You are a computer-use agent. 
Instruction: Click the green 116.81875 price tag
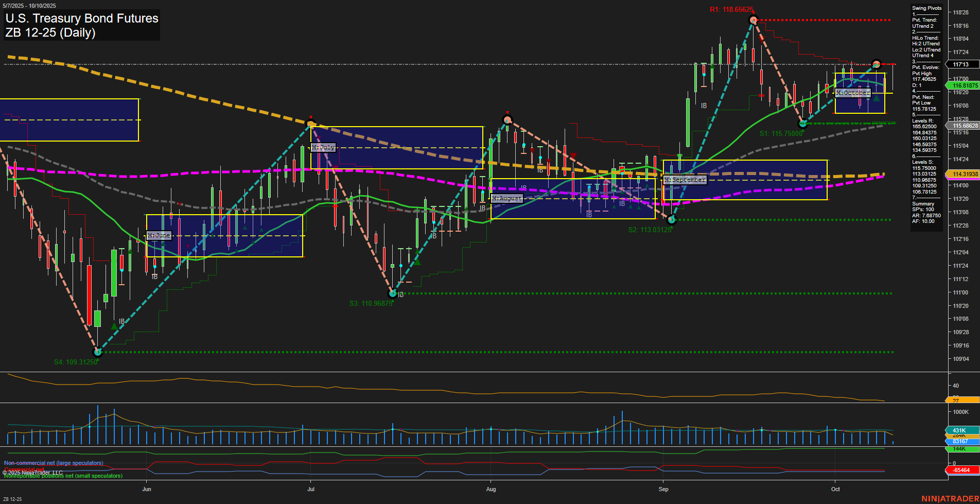(962, 85)
